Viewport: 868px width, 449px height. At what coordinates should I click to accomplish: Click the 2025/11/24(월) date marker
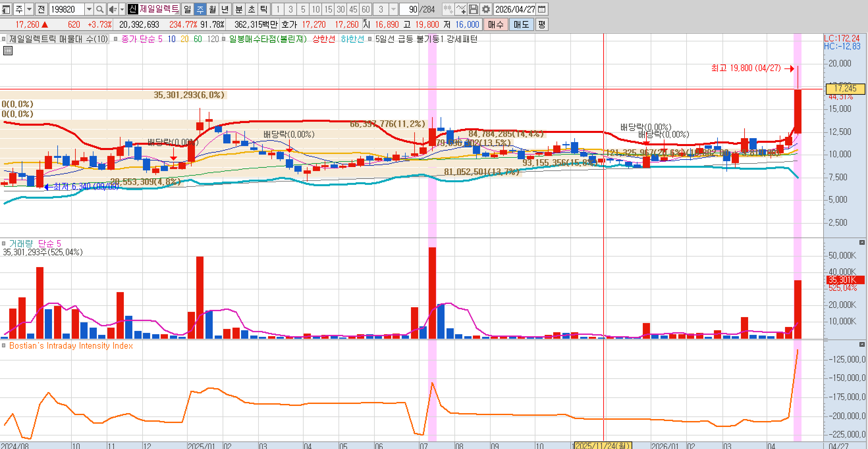[x=603, y=445]
